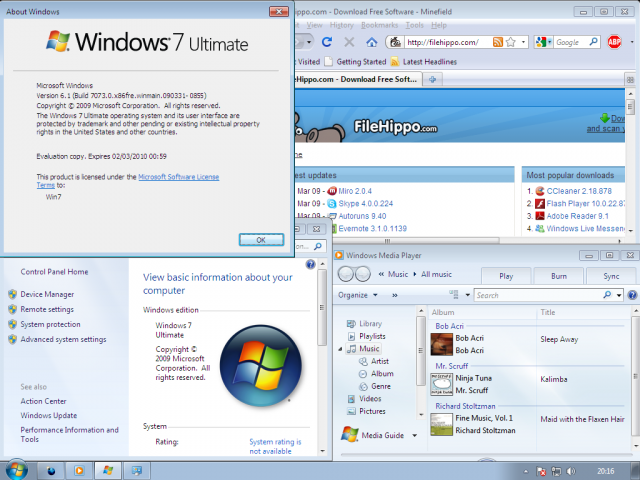Open the address bar history dropdown
This screenshot has height=480, width=640.
coord(523,42)
